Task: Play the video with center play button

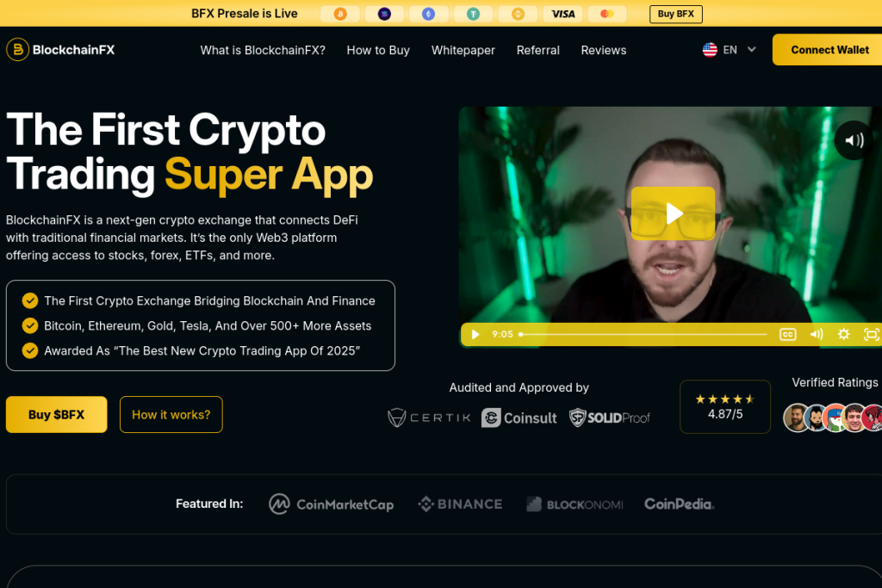Action: [x=674, y=214]
